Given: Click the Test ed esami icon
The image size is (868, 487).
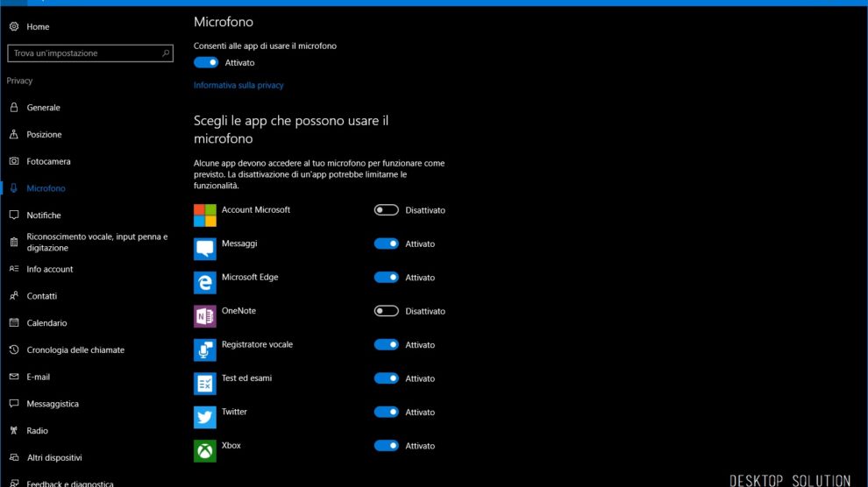Looking at the screenshot, I should 205,383.
